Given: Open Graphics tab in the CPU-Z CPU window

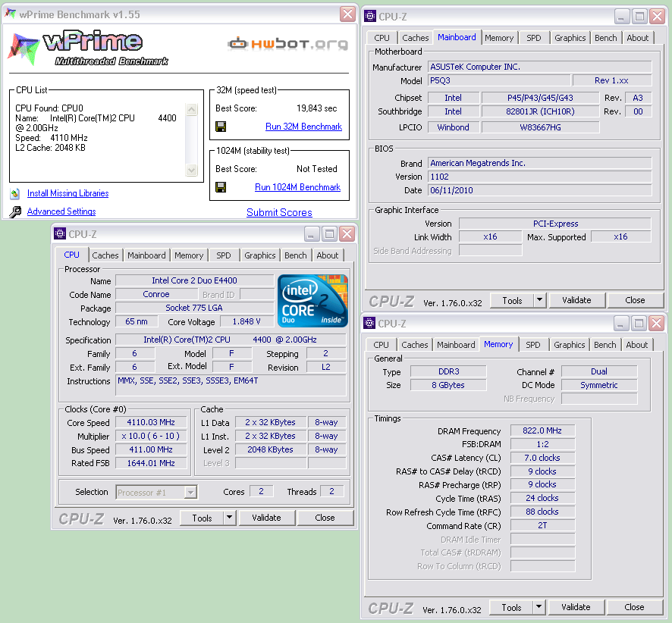Looking at the screenshot, I should (x=259, y=255).
